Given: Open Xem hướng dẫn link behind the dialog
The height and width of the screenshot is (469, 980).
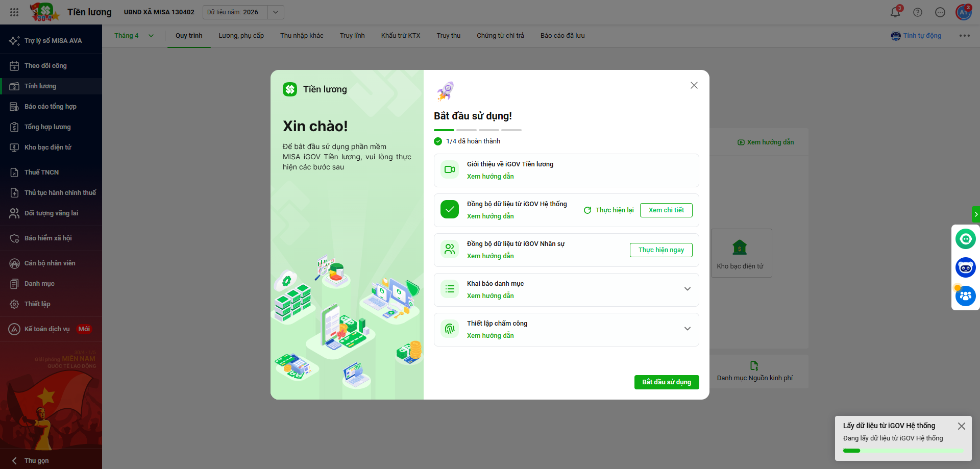Looking at the screenshot, I should [x=766, y=142].
